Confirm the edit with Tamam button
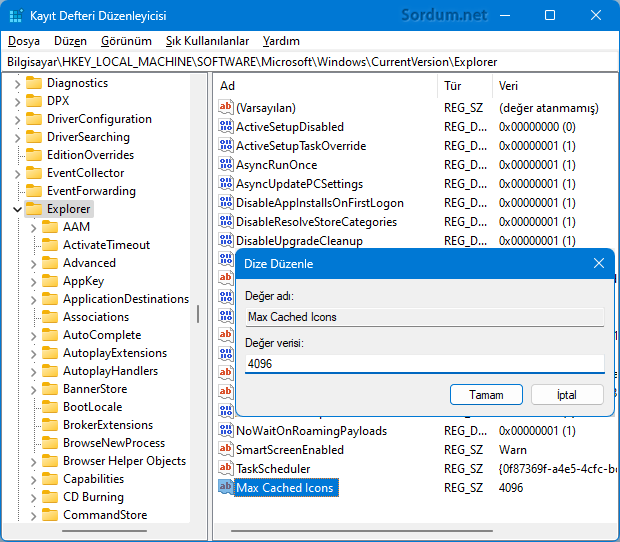This screenshot has height=542, width=620. coord(486,395)
